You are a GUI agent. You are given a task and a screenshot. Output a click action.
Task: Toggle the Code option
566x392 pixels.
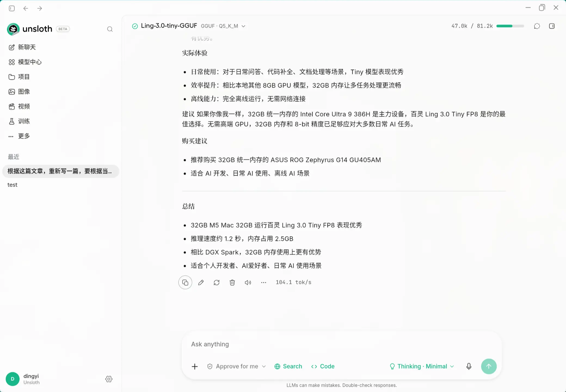point(323,366)
